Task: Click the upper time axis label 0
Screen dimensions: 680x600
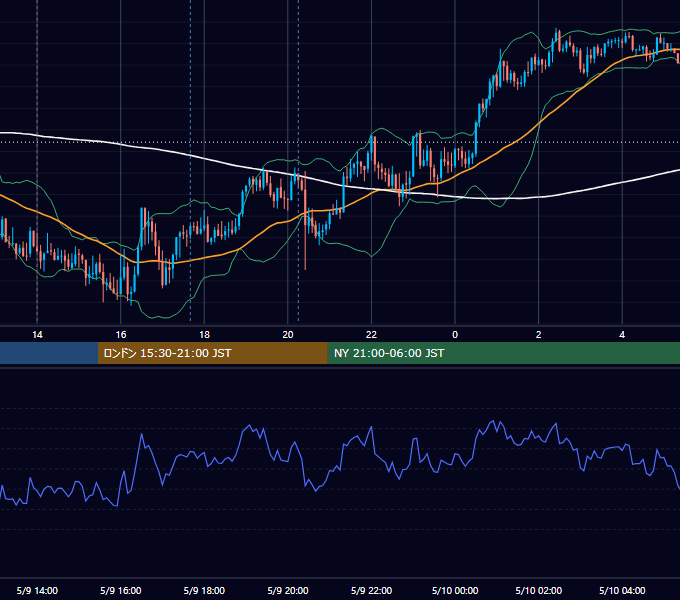Action: 455,335
